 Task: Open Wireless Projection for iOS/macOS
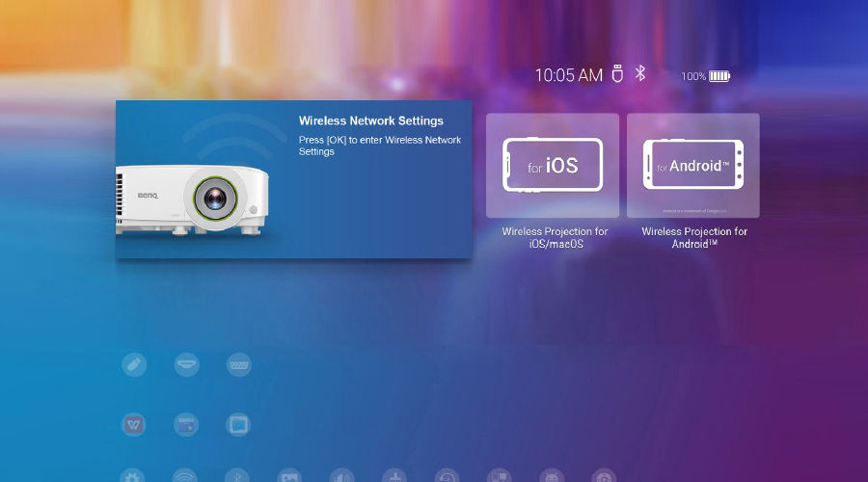553,166
